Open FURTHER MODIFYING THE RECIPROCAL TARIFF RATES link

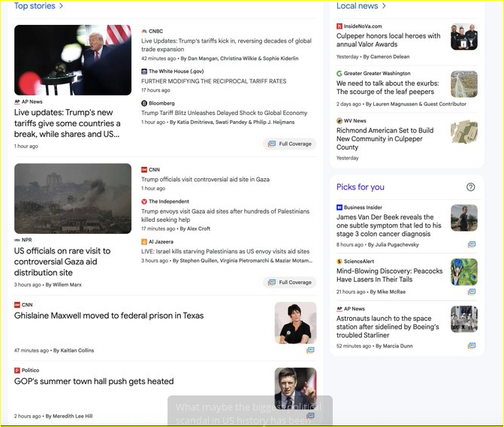(214, 81)
